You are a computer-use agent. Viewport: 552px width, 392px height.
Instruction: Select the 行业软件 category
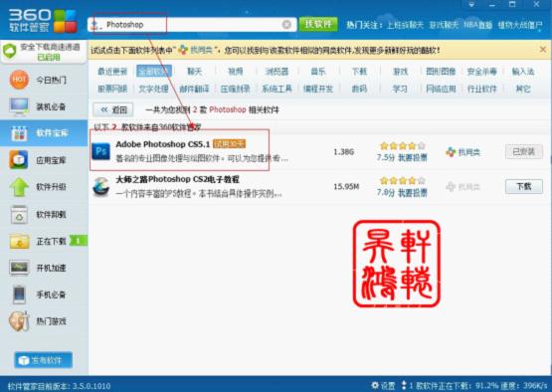481,89
